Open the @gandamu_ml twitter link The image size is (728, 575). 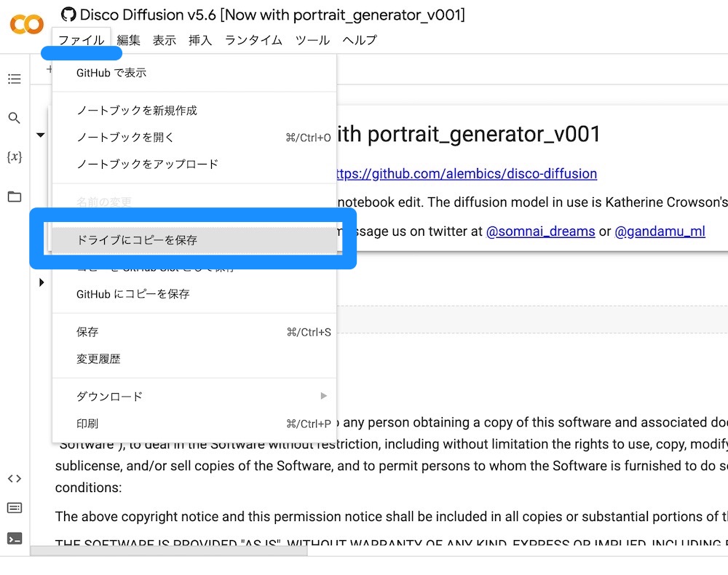[x=660, y=231]
